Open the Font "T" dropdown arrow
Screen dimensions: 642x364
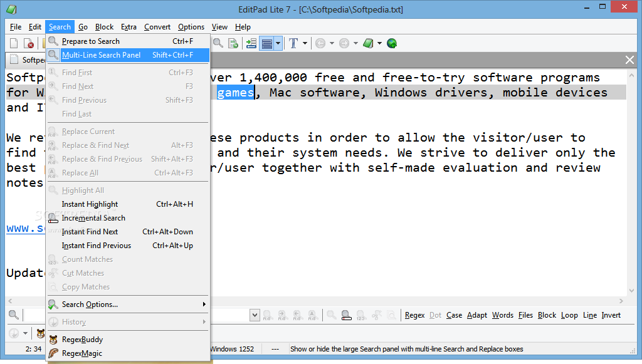click(305, 43)
